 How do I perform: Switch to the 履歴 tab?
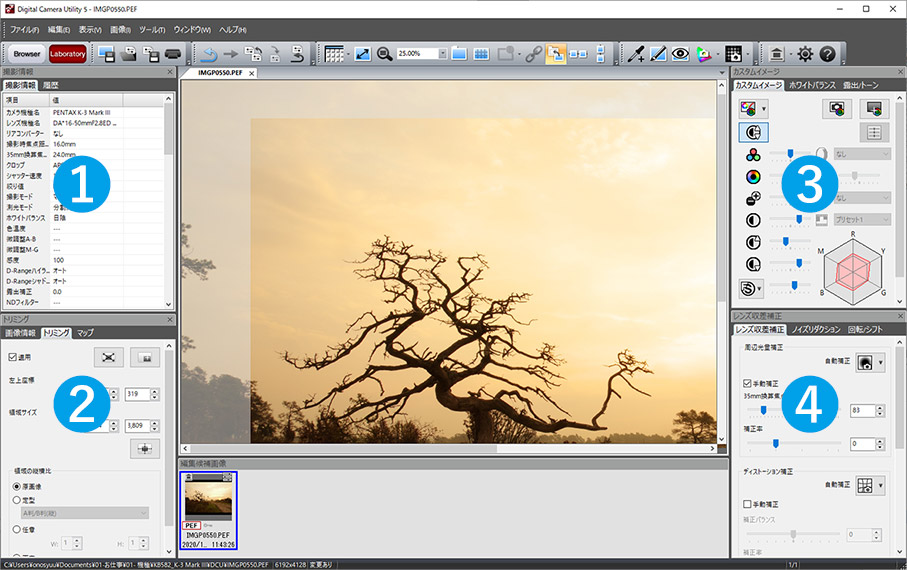pos(51,85)
